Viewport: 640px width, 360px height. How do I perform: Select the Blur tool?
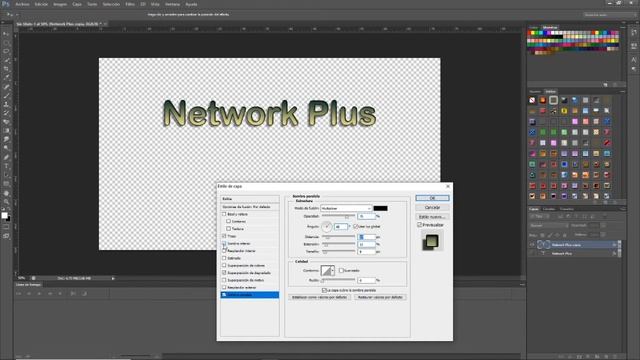pos(6,140)
